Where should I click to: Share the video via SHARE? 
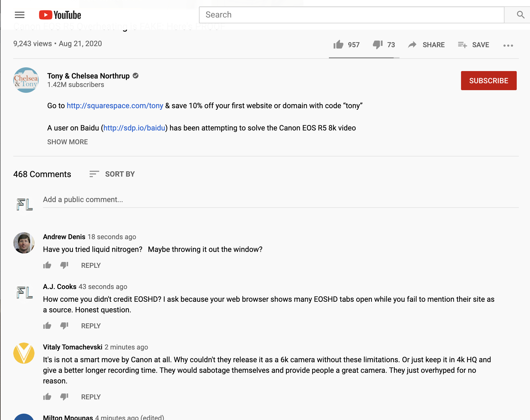click(426, 45)
